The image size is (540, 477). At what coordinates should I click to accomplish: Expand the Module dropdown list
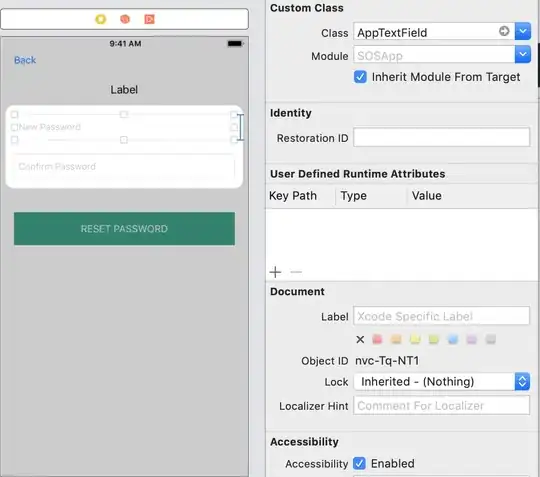523,54
